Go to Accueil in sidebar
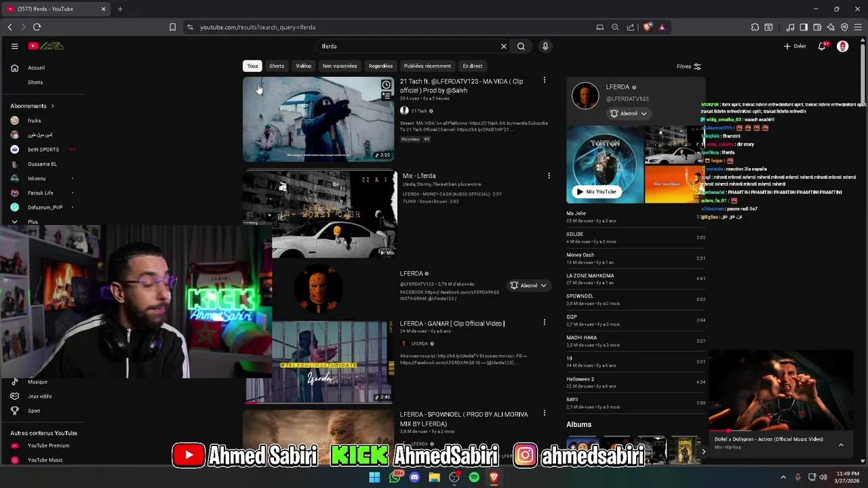Image resolution: width=868 pixels, height=488 pixels. tap(37, 68)
